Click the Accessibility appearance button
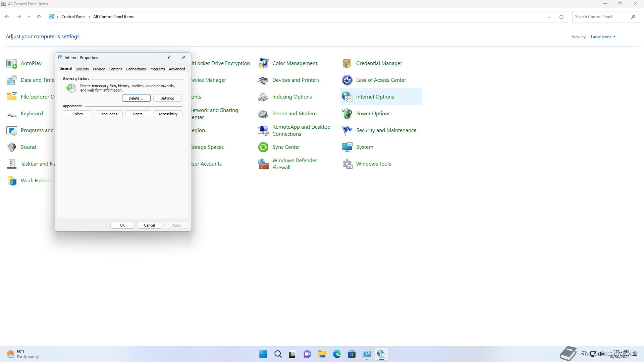The width and height of the screenshot is (644, 362). pyautogui.click(x=168, y=114)
